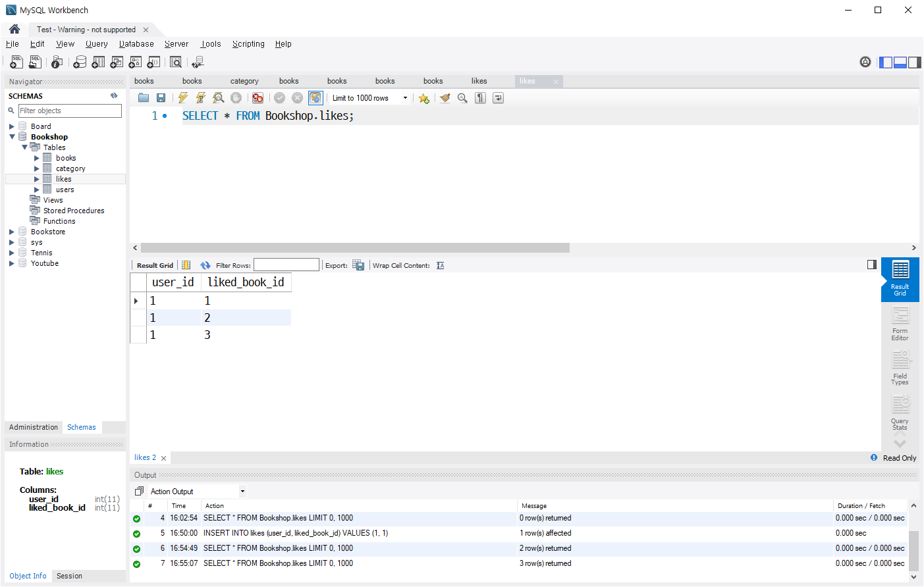Screen dimensions: 924x587
Task: Create a new function in active schema
Action: [x=153, y=62]
